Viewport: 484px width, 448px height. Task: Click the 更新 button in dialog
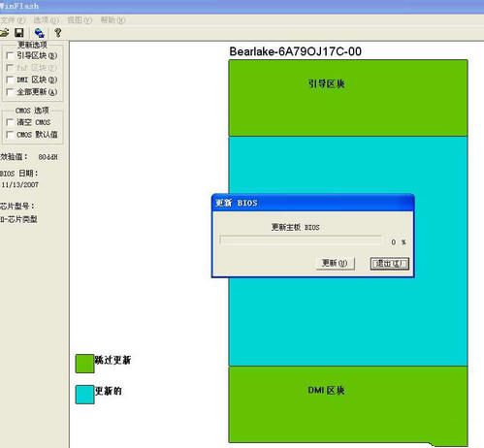coord(336,264)
